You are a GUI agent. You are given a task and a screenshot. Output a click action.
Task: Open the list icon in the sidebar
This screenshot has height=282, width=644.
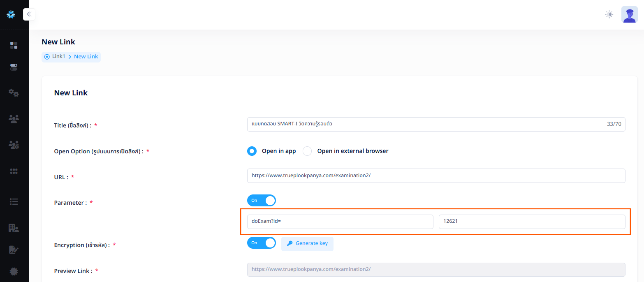click(14, 201)
